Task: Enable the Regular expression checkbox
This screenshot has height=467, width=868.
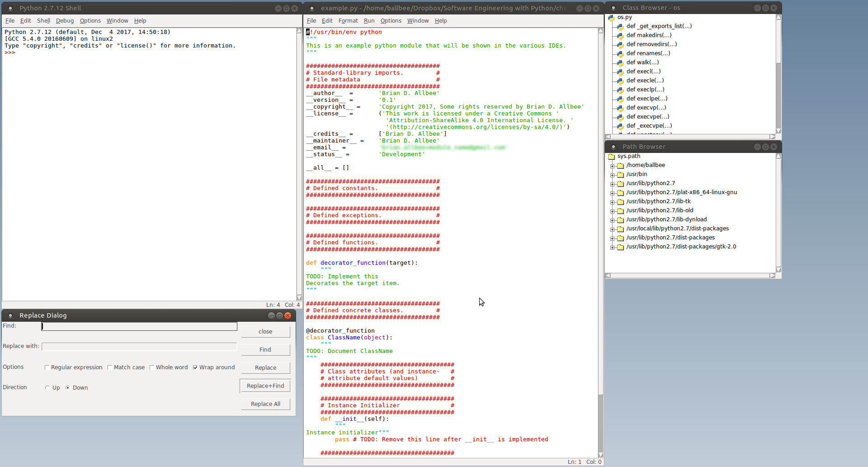Action: click(47, 367)
